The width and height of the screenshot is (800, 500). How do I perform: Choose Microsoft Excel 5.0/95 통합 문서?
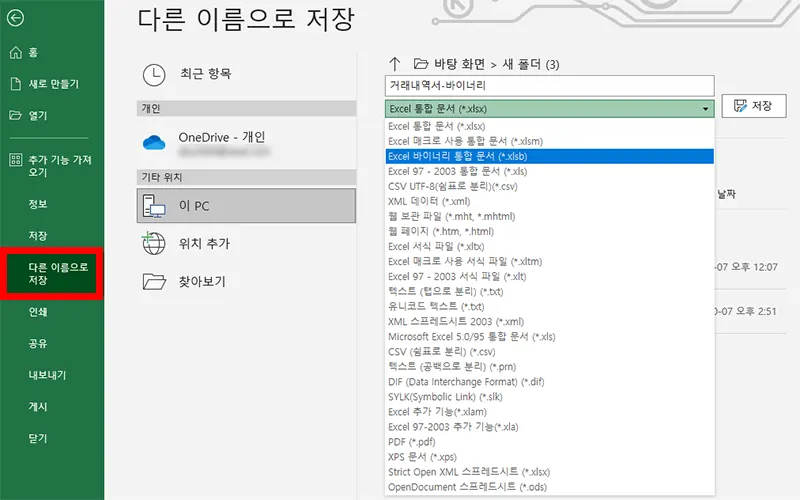pos(549,337)
